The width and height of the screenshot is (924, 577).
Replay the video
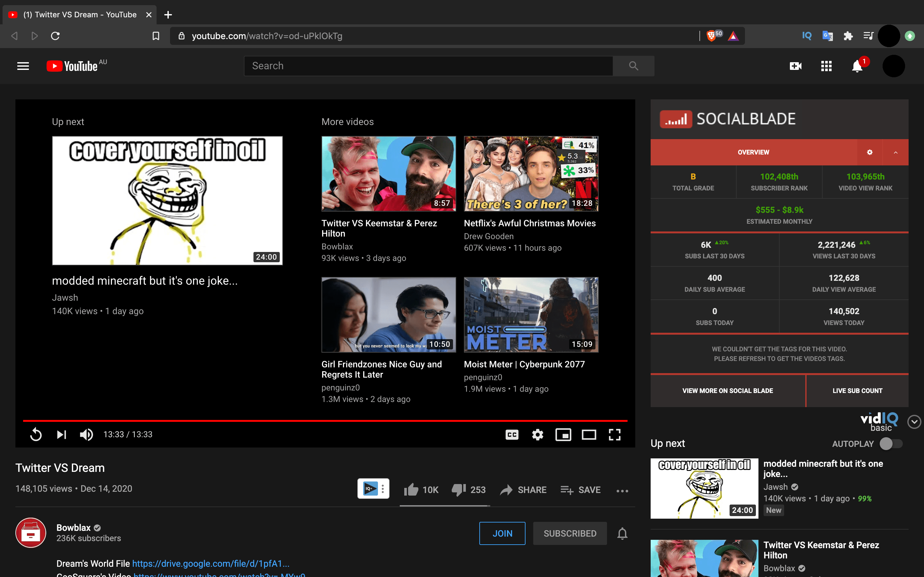[x=36, y=434]
